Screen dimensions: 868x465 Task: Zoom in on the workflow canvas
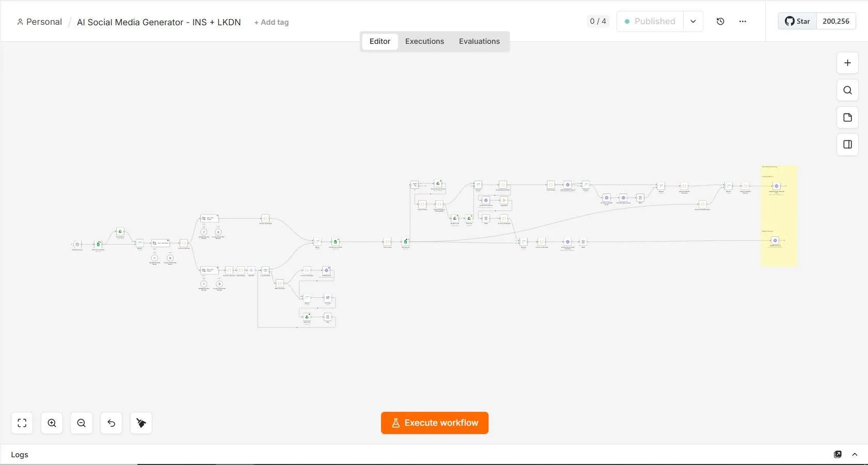pos(52,423)
